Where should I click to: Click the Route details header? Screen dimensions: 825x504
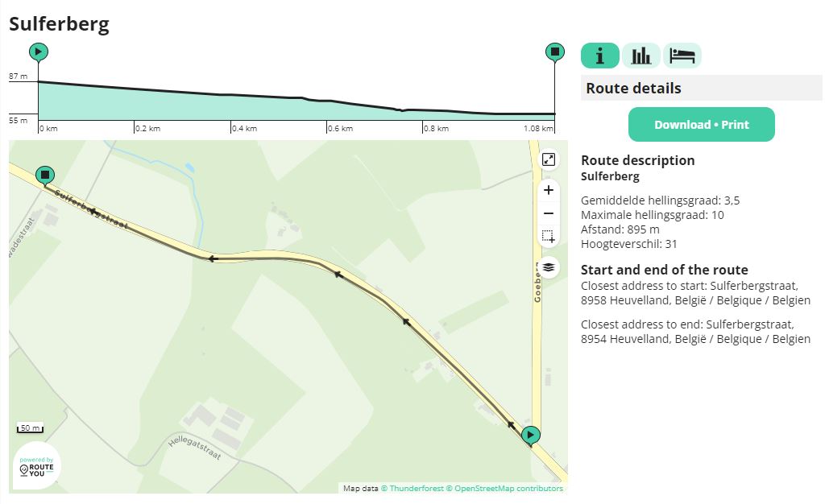(633, 89)
